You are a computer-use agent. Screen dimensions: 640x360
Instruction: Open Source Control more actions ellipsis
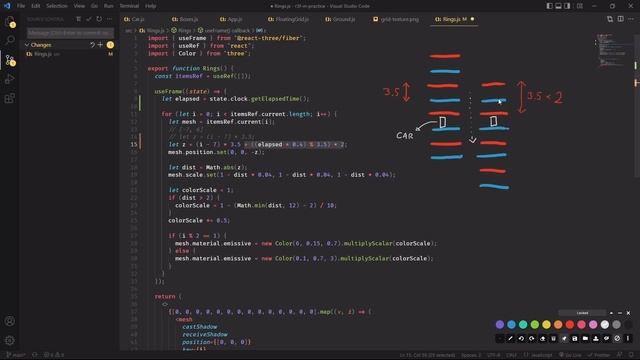pos(109,19)
